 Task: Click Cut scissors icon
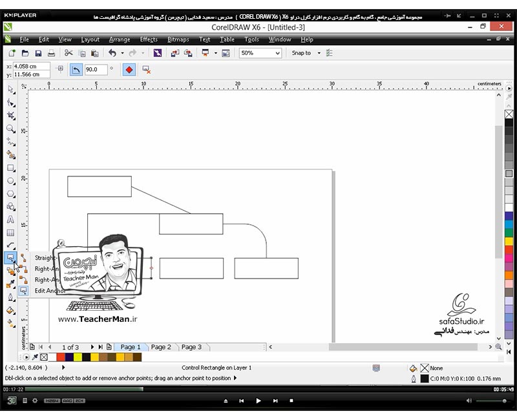(69, 53)
